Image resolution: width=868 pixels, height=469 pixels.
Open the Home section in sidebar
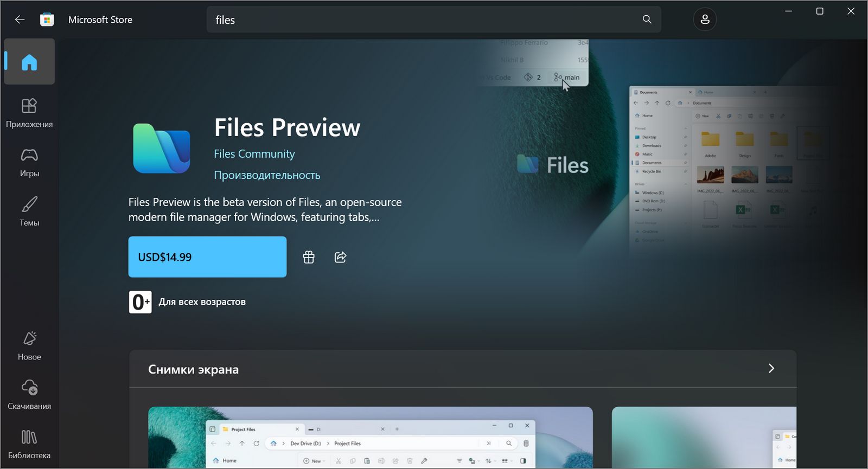coord(29,62)
